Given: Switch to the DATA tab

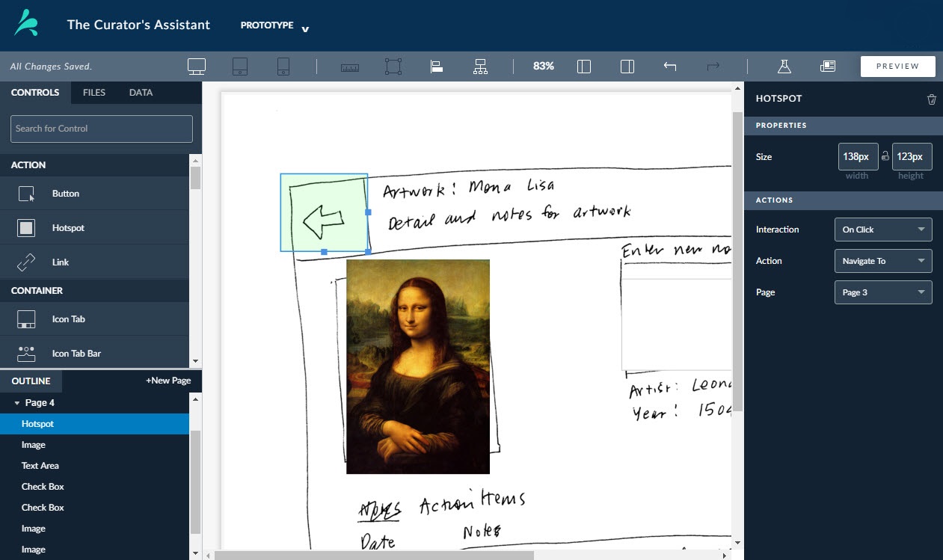Looking at the screenshot, I should click(141, 93).
